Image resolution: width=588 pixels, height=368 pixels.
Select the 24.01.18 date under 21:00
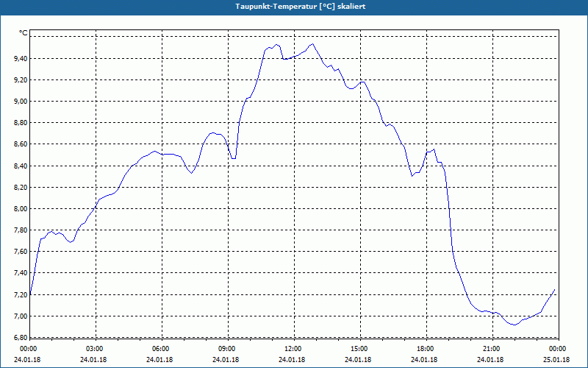[490, 359]
